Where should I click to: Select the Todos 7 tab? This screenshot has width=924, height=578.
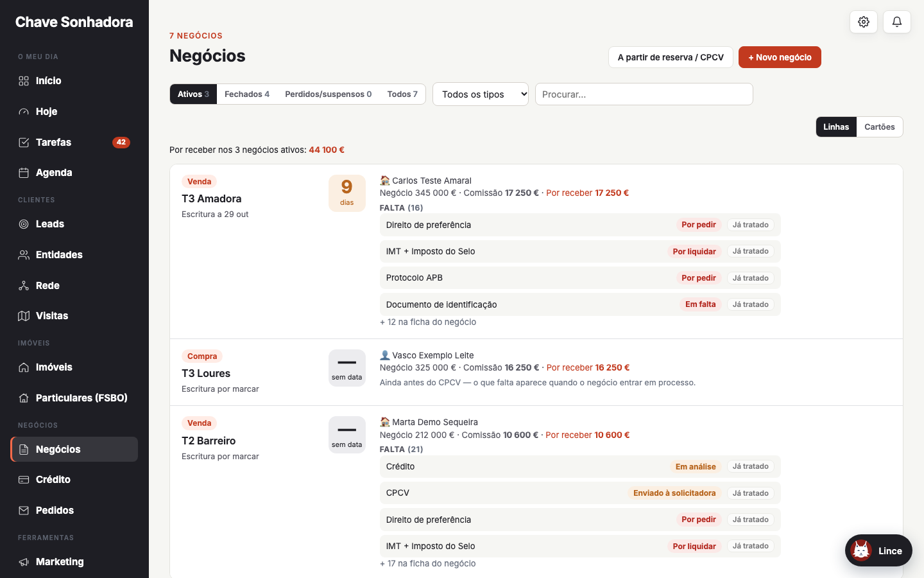402,94
